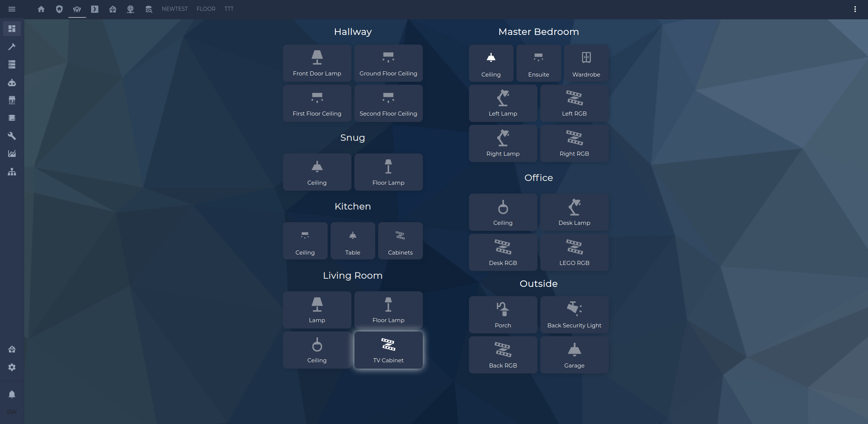This screenshot has width=868, height=424.
Task: Open the SW user profile
Action: pyautogui.click(x=12, y=412)
